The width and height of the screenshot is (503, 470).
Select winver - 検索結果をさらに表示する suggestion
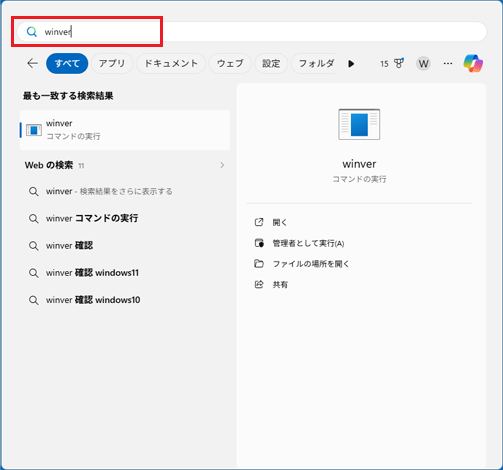pyautogui.click(x=109, y=191)
